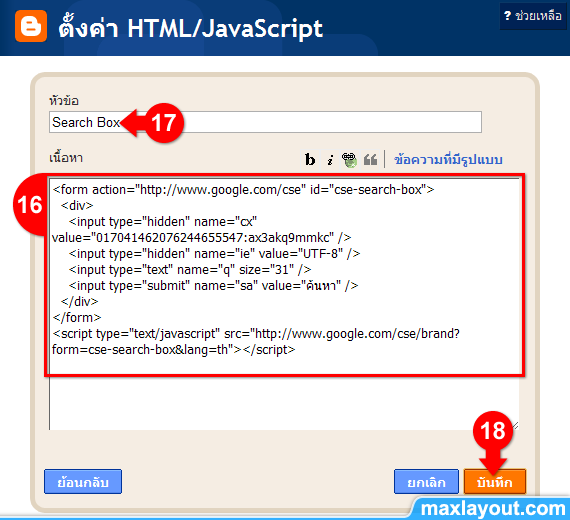The width and height of the screenshot is (570, 520).
Task: Click the insert link icon
Action: (350, 160)
